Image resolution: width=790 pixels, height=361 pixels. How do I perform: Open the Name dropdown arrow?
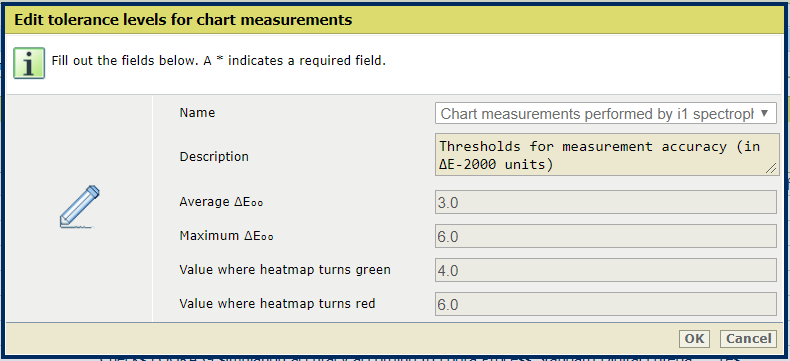coord(764,113)
